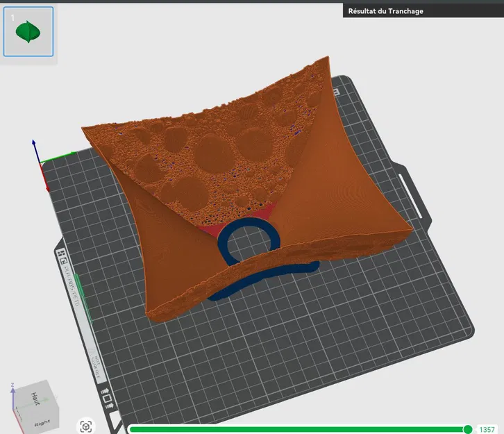Click the layer number field showing 1357
Viewport: 504px width, 434px height.
(487, 430)
